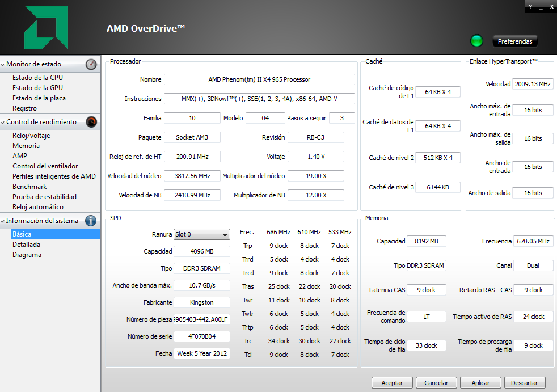Click the Número de serie 4F070B04 field
Image resolution: width=557 pixels, height=392 pixels.
202,336
